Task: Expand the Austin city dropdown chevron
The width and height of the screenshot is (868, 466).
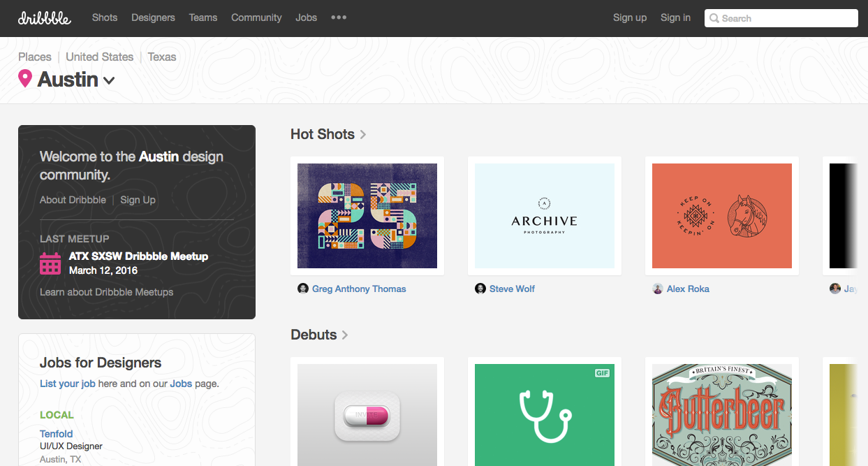Action: click(x=109, y=81)
